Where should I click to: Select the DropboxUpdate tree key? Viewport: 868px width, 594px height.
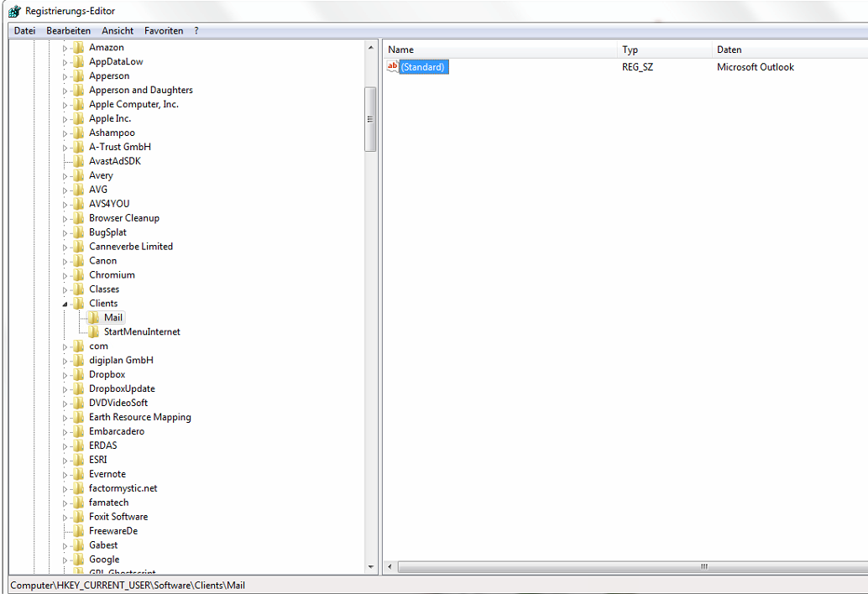(x=122, y=388)
